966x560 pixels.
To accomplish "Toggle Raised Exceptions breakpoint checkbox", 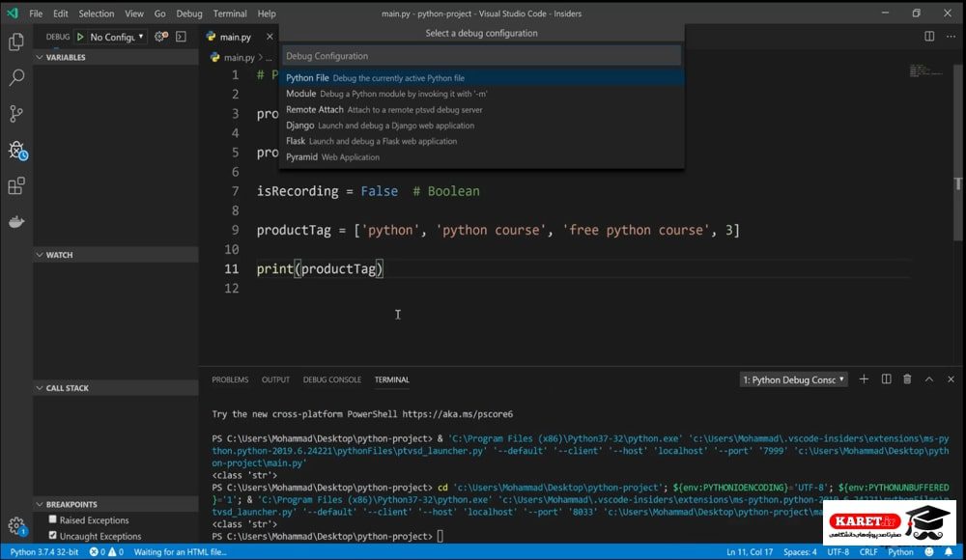I will point(53,519).
